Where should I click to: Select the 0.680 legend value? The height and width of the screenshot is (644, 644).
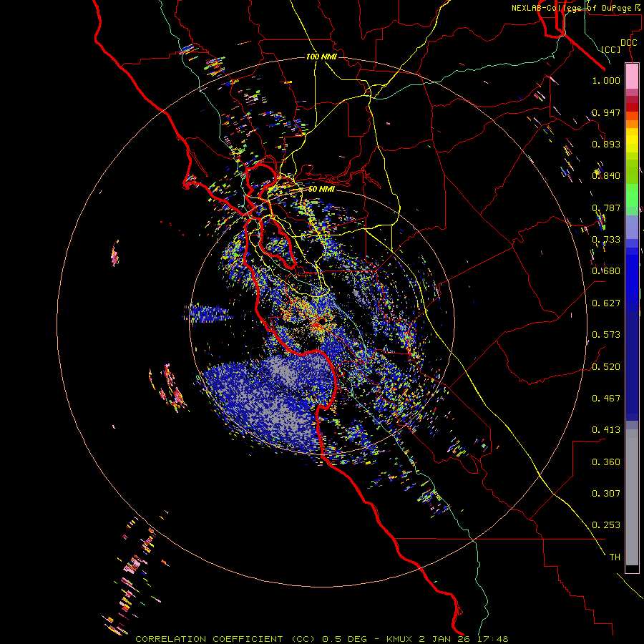606,271
